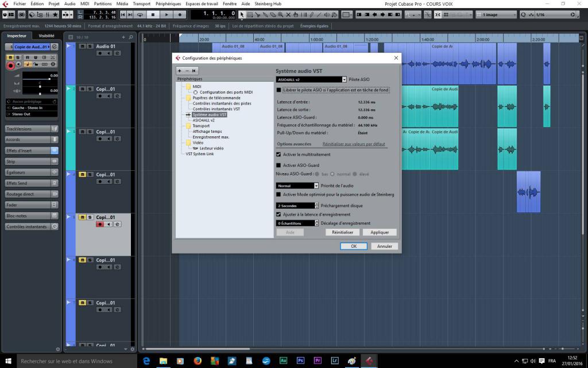Screen dimensions: 588x368
Task: Uncheck 'Ajuster à la latence d'enregistrement'
Action: tap(278, 214)
